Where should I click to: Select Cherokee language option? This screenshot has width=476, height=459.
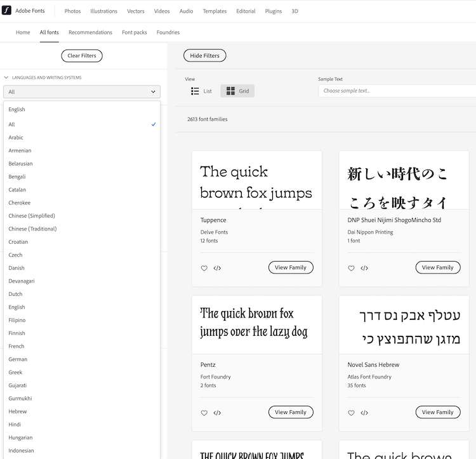click(x=82, y=203)
